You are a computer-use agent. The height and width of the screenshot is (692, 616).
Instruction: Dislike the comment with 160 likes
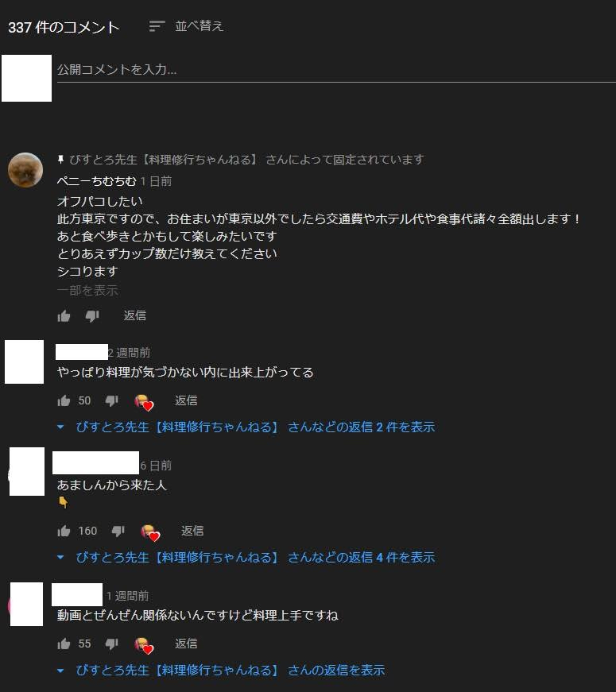coord(118,531)
